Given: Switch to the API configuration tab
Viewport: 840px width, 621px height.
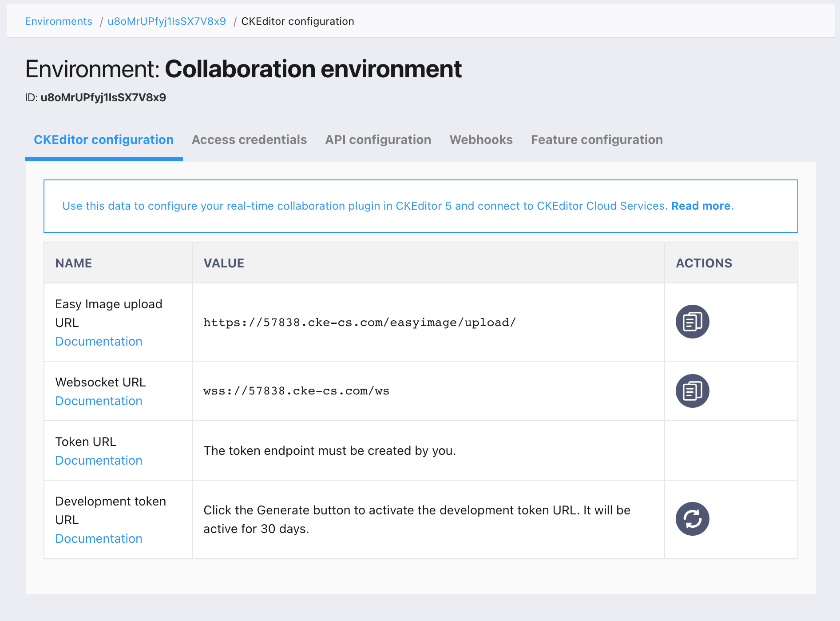Looking at the screenshot, I should tap(378, 139).
